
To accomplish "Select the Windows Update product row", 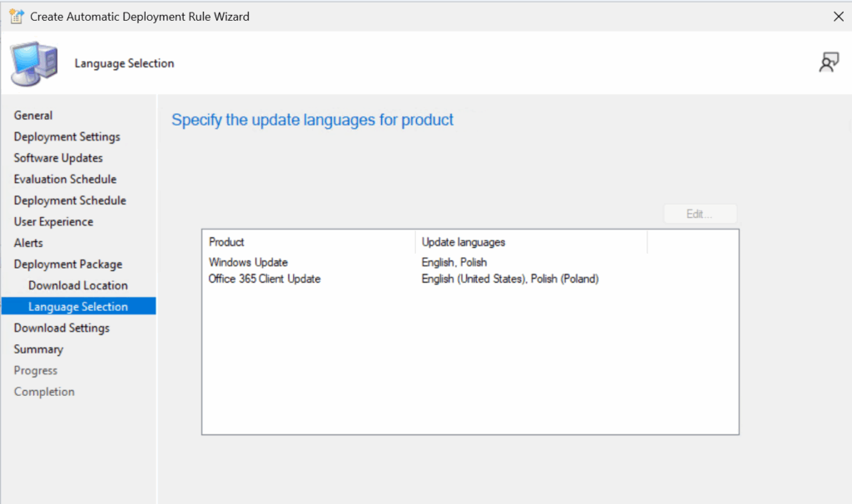I will pos(248,263).
